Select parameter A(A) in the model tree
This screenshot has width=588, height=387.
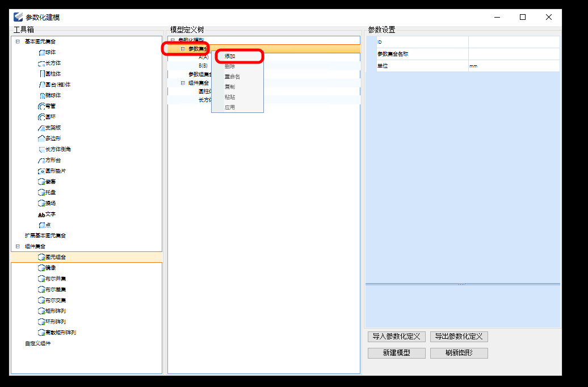pos(204,57)
